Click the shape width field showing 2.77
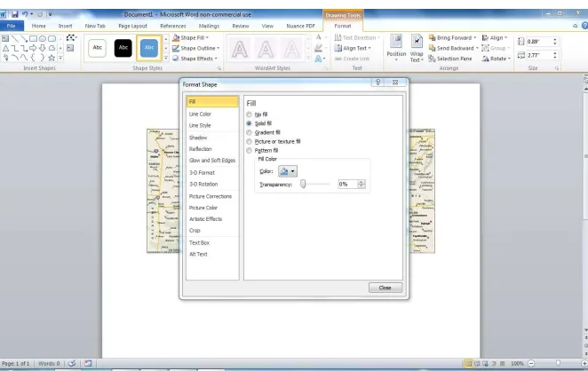 click(x=538, y=55)
